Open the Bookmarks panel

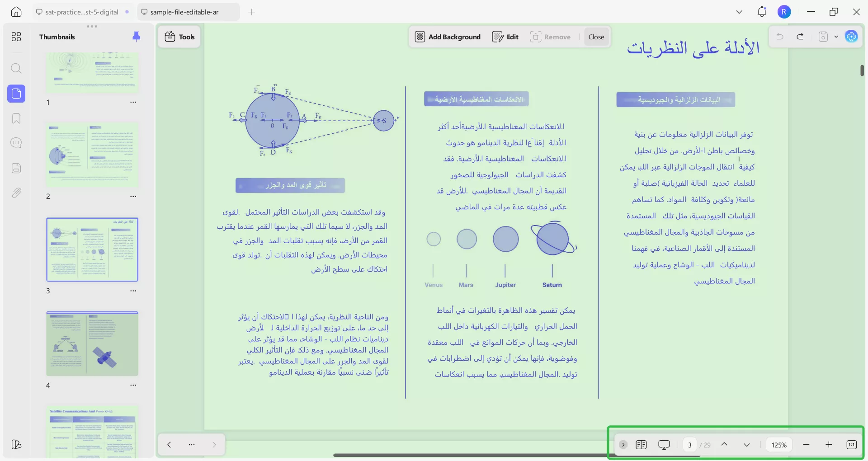tap(16, 118)
